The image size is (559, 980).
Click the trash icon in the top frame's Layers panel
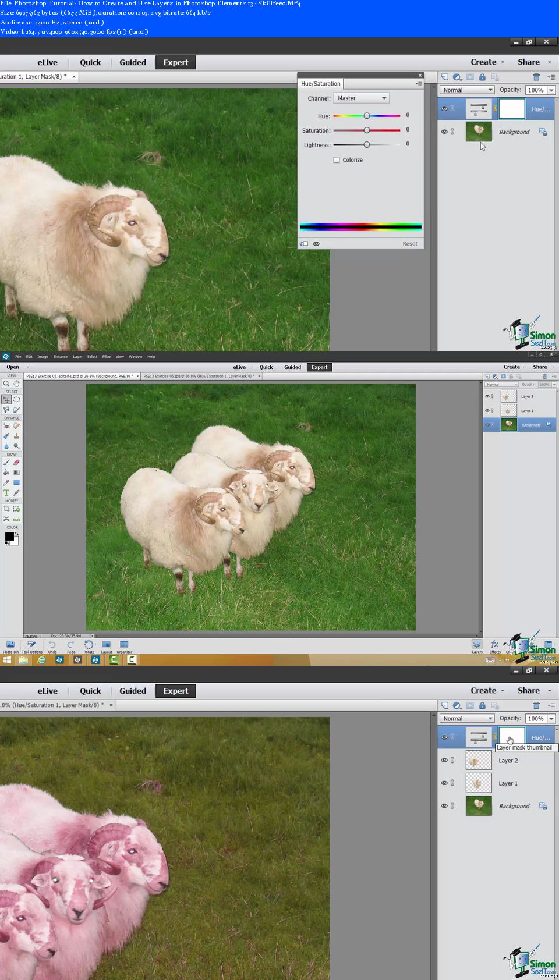click(x=536, y=77)
